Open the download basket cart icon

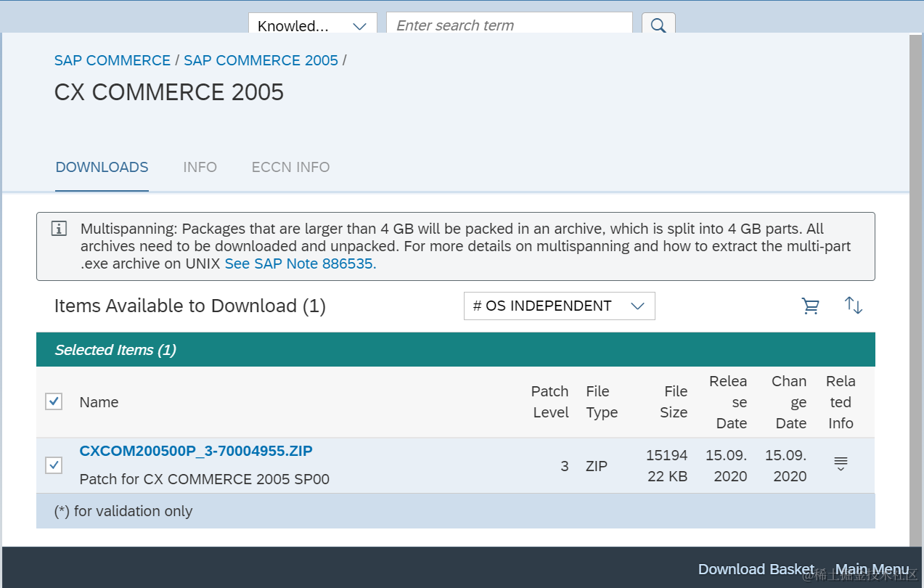click(811, 306)
